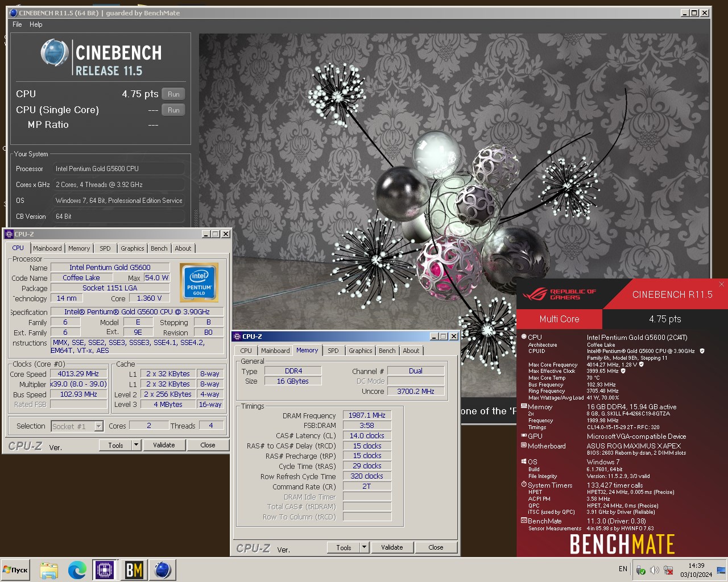Click the volume speaker tray icon

(x=654, y=570)
